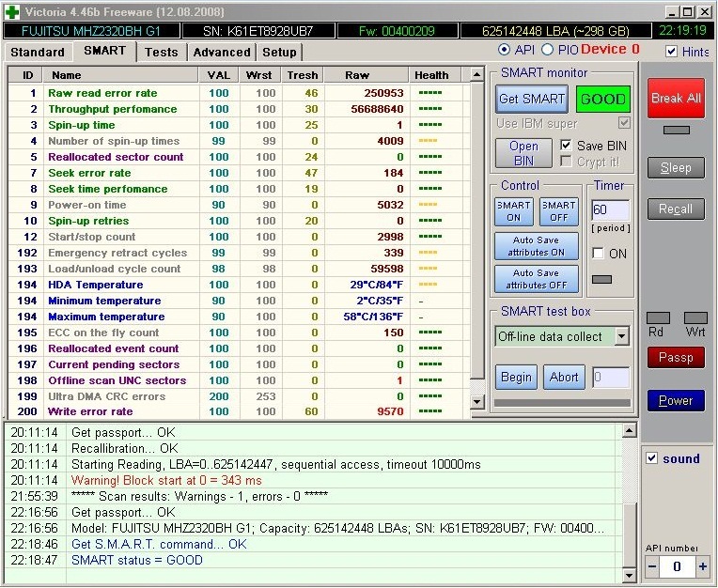
Task: Click the SMART ON control button
Action: pos(514,211)
